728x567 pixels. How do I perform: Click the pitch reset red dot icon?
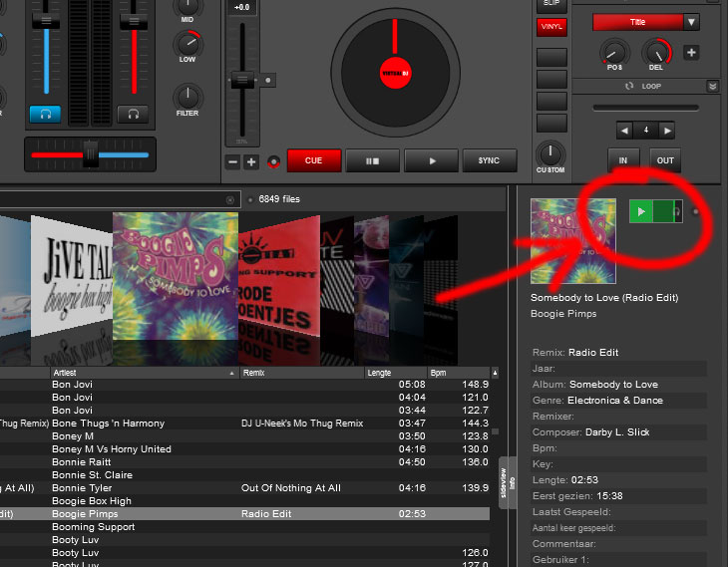tap(273, 162)
